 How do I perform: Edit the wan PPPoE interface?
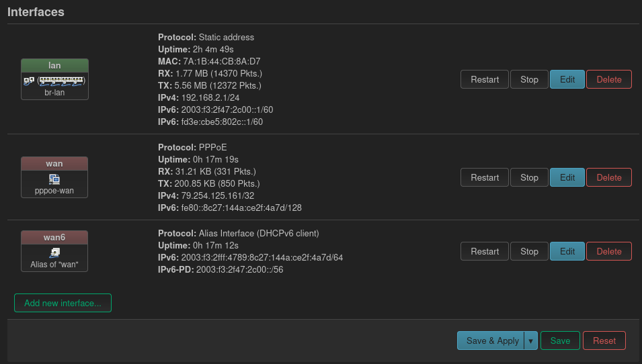[567, 177]
